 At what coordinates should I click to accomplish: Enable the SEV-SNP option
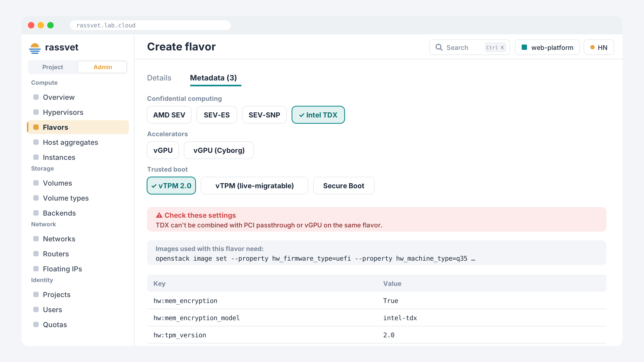click(x=264, y=115)
